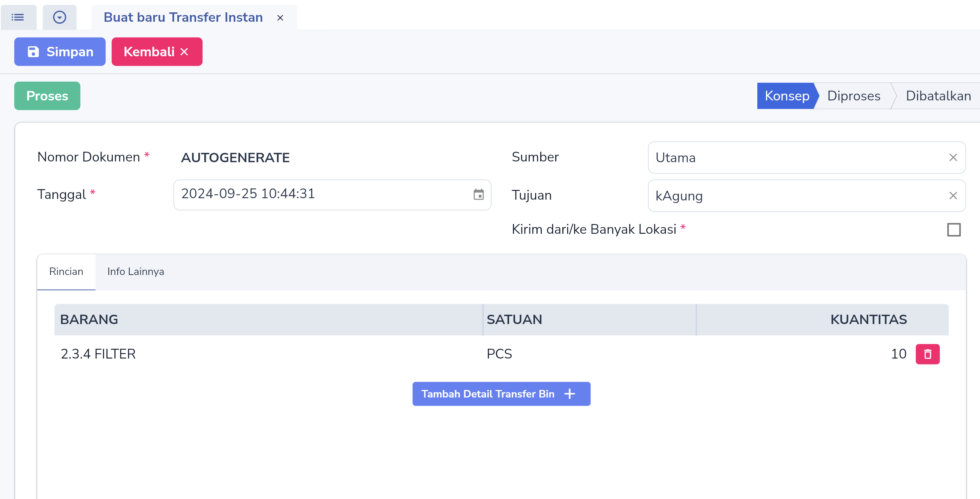The image size is (980, 499).
Task: Select the Diproses status step
Action: pyautogui.click(x=854, y=96)
